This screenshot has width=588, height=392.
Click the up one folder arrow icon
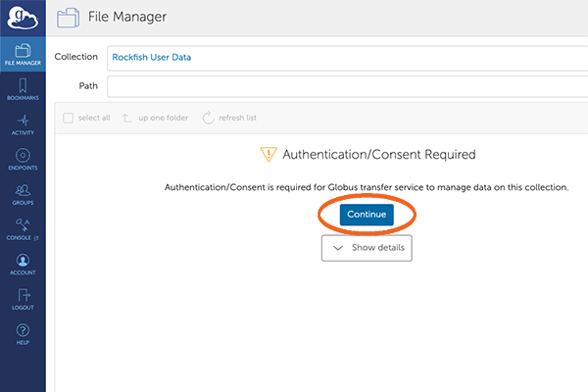(127, 119)
